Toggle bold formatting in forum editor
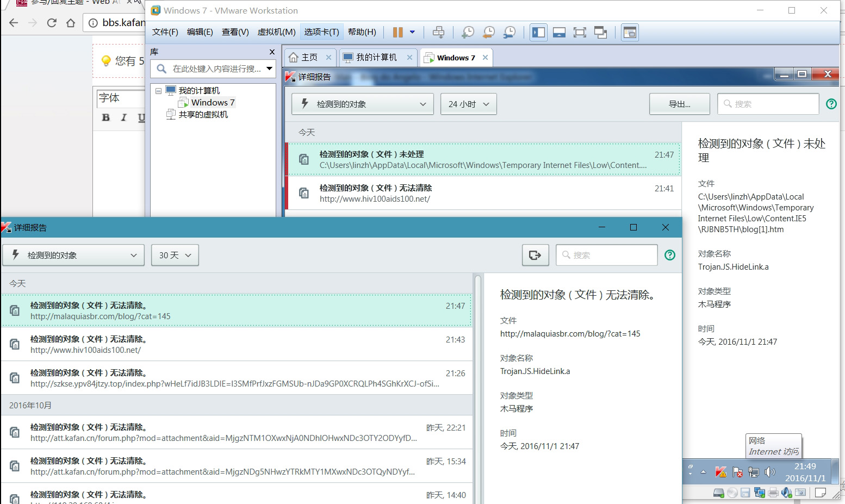The width and height of the screenshot is (845, 504). coord(106,117)
